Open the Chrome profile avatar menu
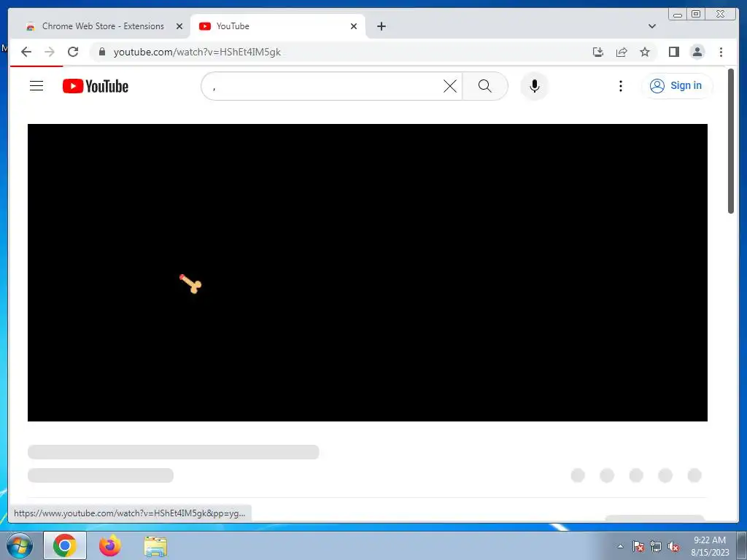The width and height of the screenshot is (747, 560). (x=697, y=52)
